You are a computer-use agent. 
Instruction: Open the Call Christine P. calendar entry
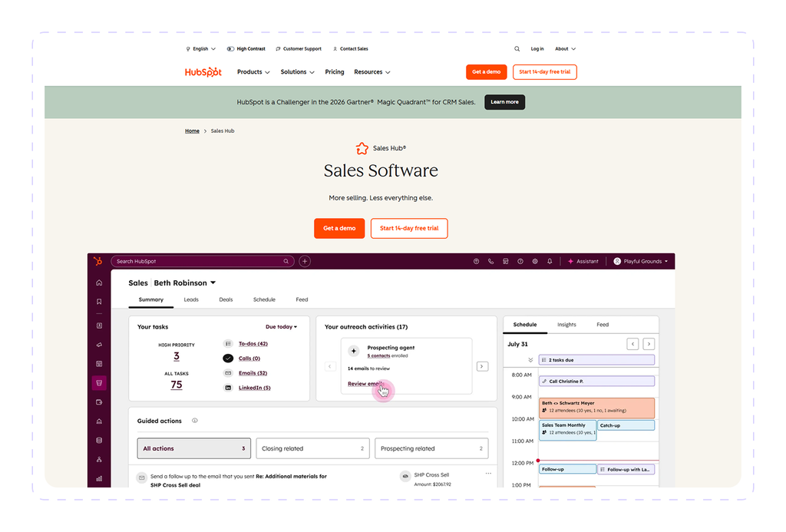(597, 382)
